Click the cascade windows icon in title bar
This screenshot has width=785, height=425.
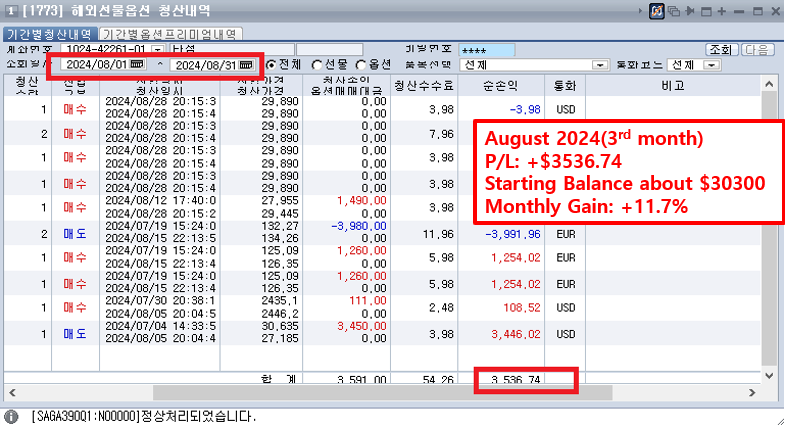click(674, 12)
